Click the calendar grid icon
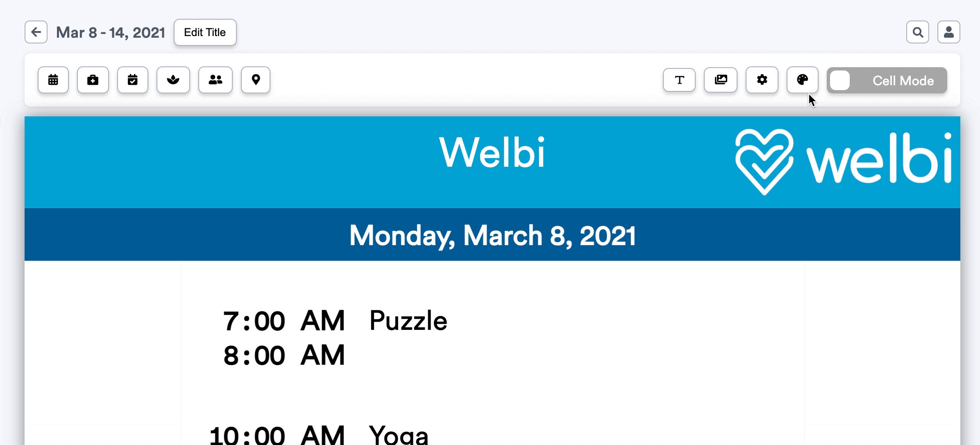The image size is (980, 445). pyautogui.click(x=53, y=80)
